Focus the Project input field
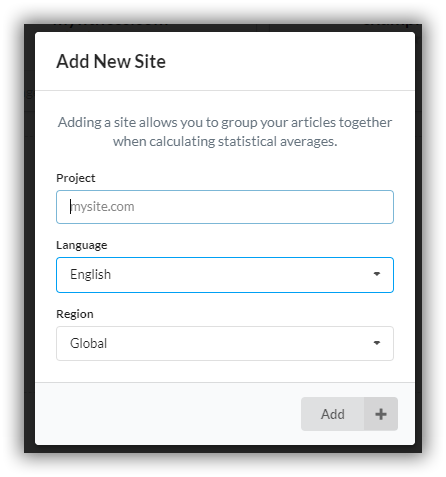 point(225,207)
